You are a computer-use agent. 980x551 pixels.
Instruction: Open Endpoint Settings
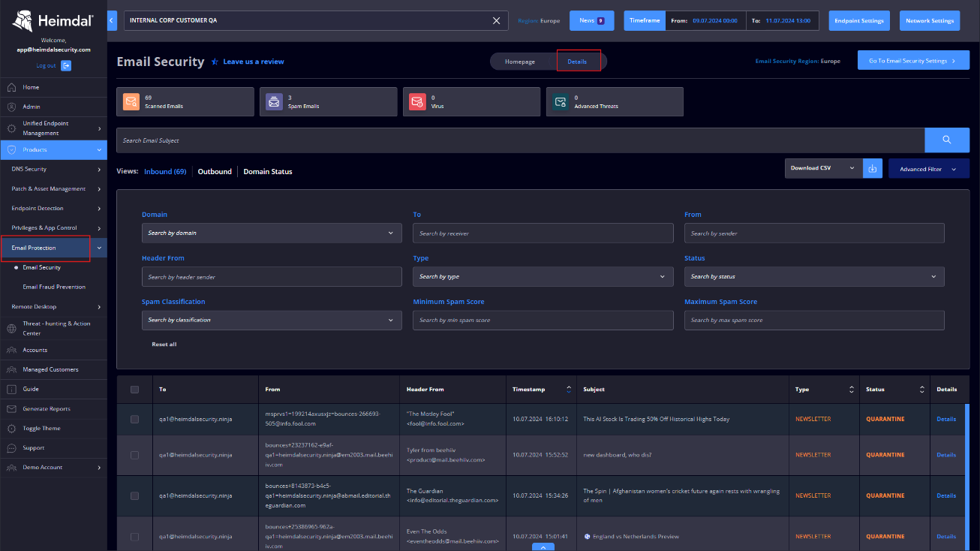tap(860, 20)
